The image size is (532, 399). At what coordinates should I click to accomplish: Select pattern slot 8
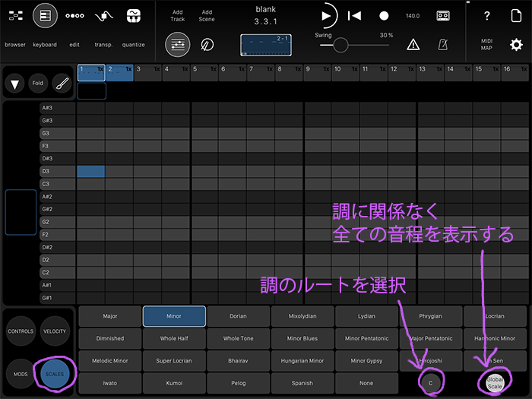289,73
